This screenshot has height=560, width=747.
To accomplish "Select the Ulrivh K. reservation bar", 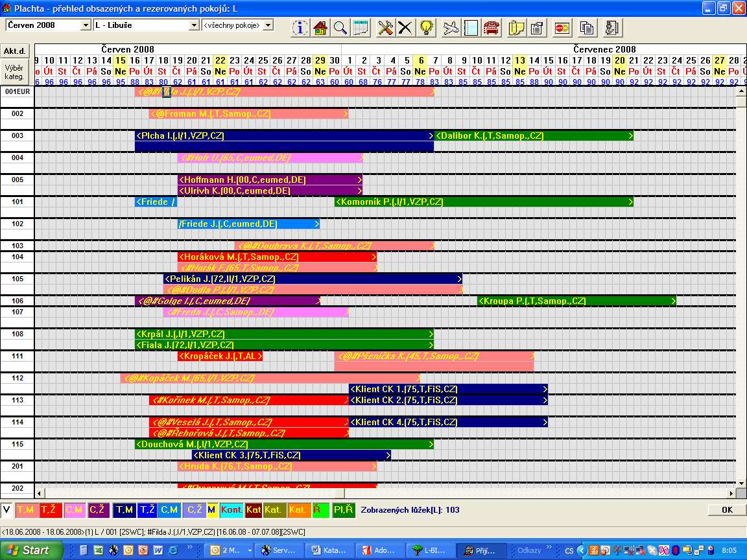I will point(270,191).
